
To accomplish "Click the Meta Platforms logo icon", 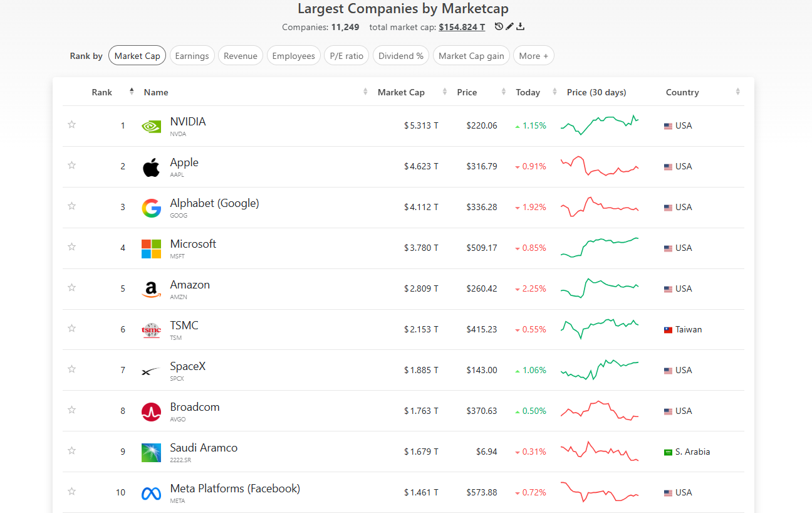I will pos(151,494).
